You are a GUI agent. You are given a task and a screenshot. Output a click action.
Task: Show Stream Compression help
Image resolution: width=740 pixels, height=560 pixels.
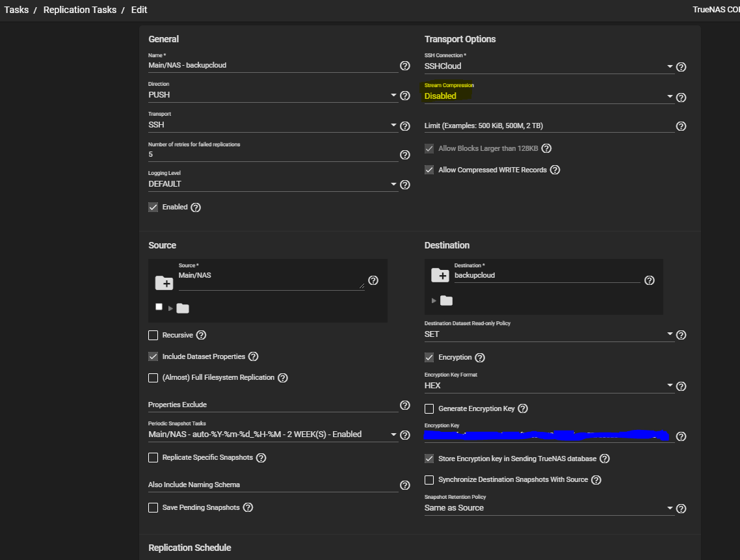coord(681,98)
